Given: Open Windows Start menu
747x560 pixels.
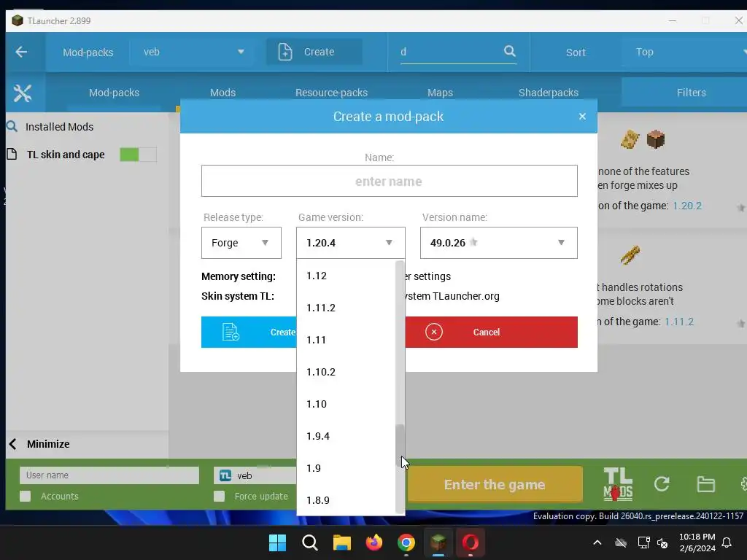Looking at the screenshot, I should (277, 542).
